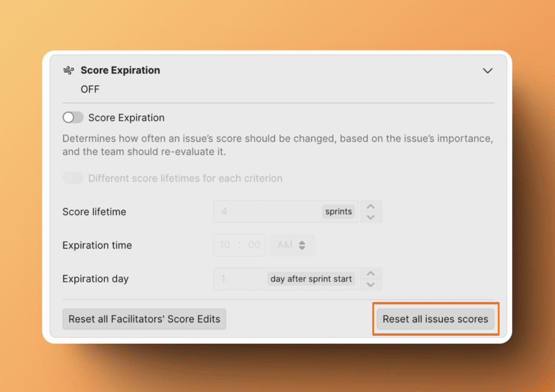This screenshot has width=555, height=392.
Task: Open the AM/PM time period dropdown
Action: 292,245
